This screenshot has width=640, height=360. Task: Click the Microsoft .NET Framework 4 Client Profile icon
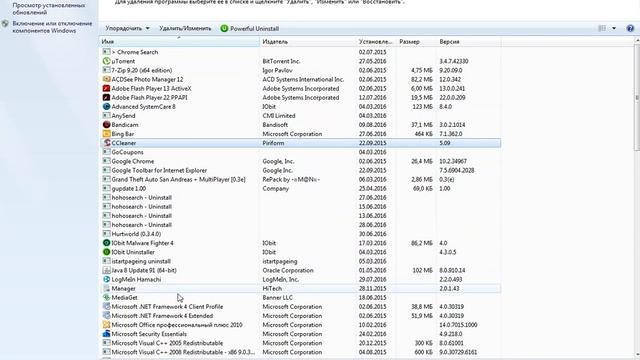point(106,307)
